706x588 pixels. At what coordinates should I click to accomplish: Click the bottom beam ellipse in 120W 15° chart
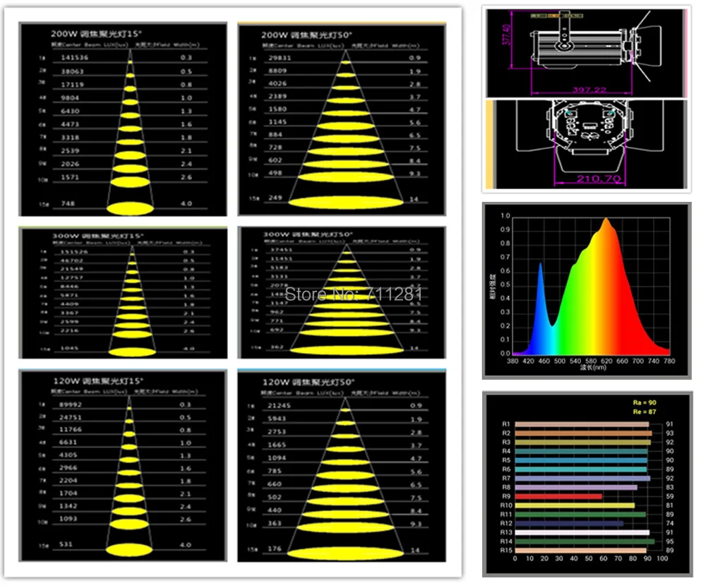click(129, 550)
